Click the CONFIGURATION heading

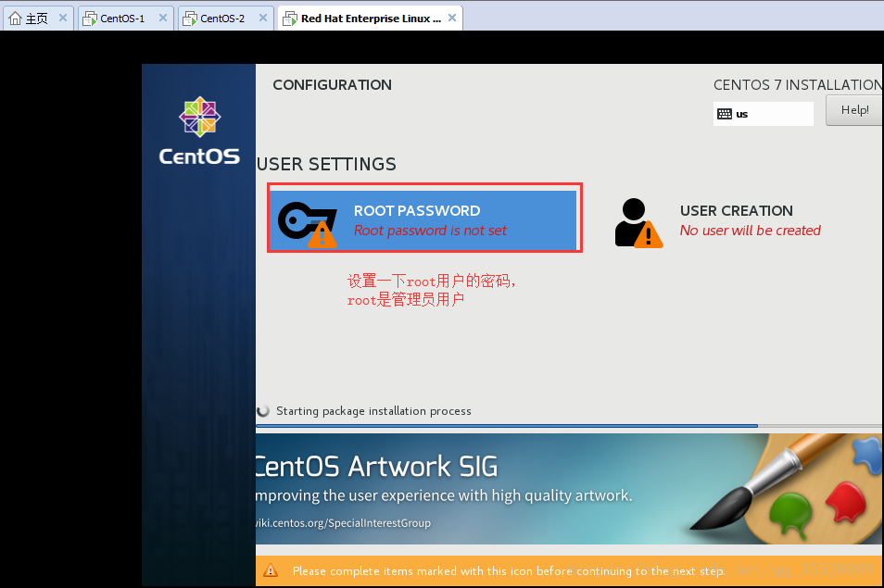332,85
